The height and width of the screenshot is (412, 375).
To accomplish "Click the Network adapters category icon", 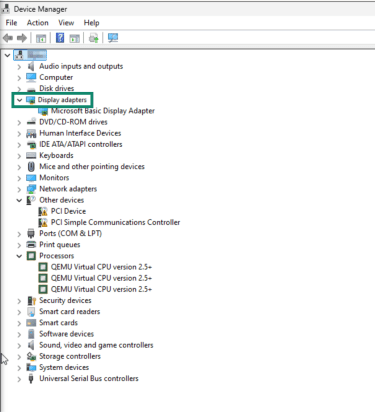I will tap(31, 189).
